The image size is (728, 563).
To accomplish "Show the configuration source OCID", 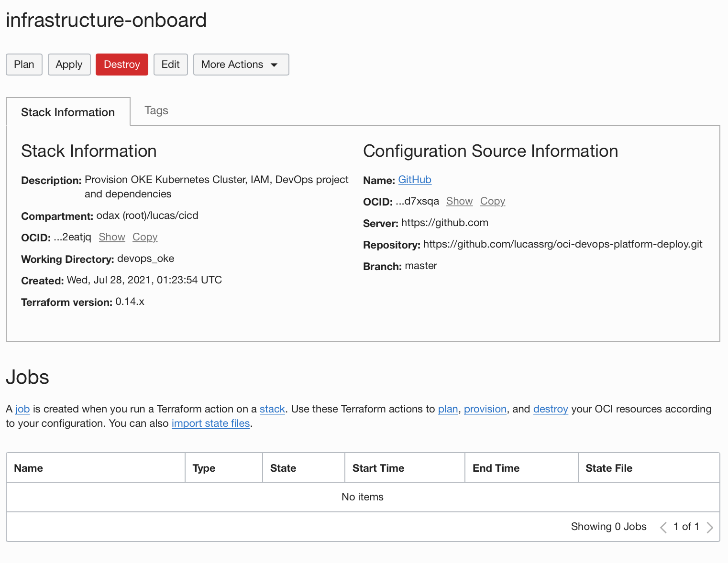I will (459, 201).
